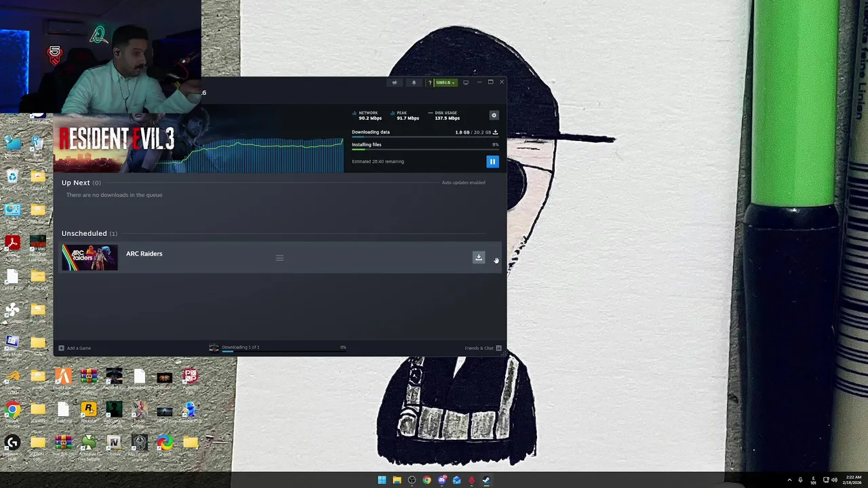This screenshot has height=488, width=868.
Task: Click the plus icon beside Add a Game
Action: tap(61, 348)
